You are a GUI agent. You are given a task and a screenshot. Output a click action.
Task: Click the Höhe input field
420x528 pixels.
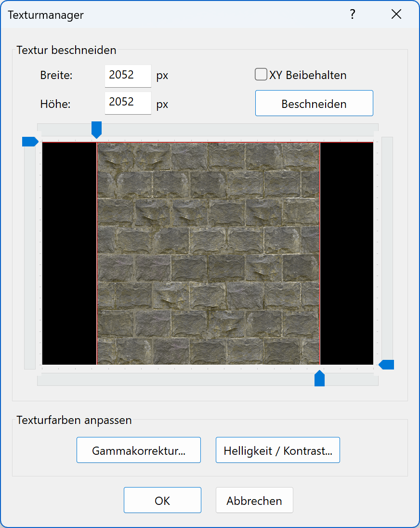click(128, 103)
